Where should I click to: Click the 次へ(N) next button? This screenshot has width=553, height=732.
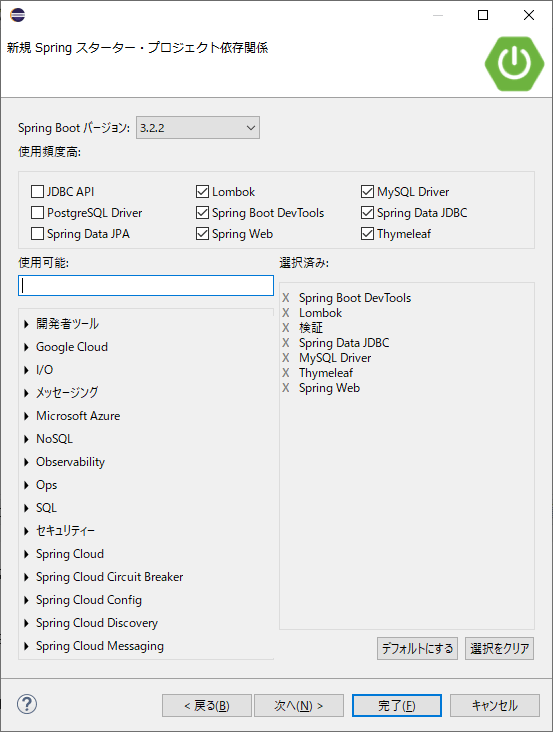pyautogui.click(x=299, y=705)
